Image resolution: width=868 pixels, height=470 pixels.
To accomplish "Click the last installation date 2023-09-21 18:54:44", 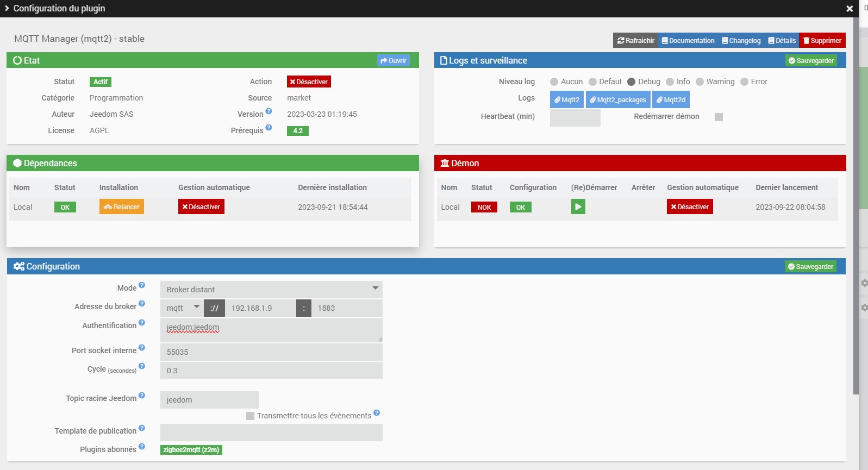I will (333, 207).
